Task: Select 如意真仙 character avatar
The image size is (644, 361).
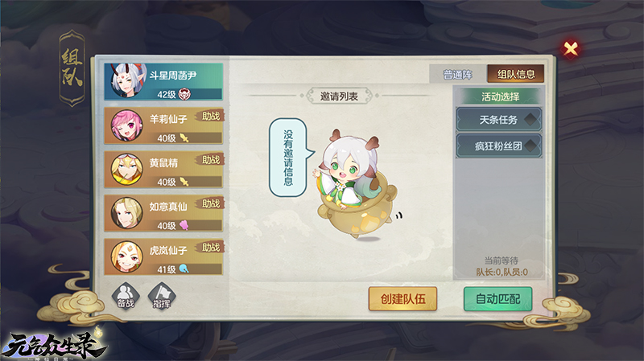Action: click(x=127, y=213)
